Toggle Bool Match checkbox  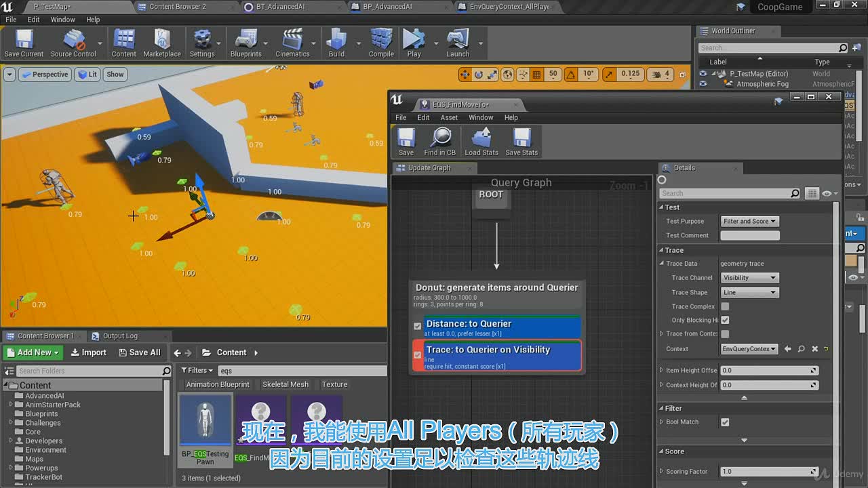coord(725,422)
